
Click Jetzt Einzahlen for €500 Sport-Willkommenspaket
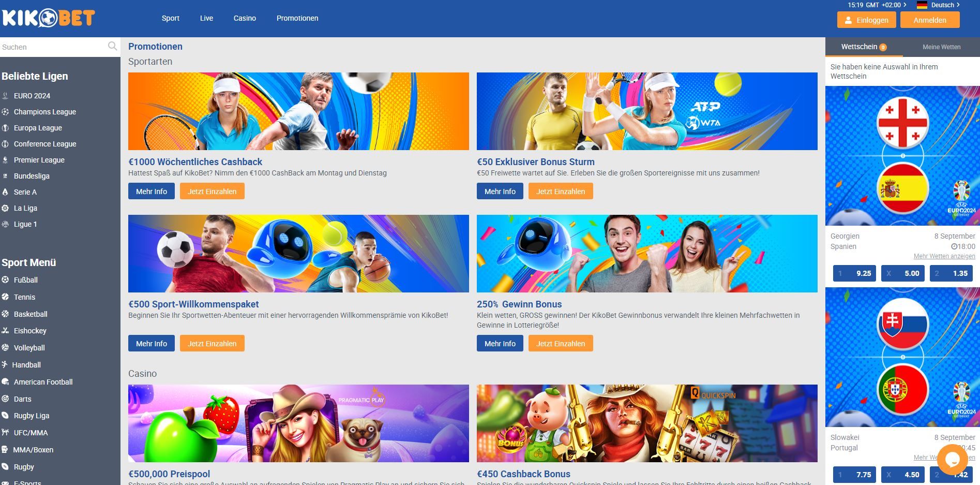point(212,344)
